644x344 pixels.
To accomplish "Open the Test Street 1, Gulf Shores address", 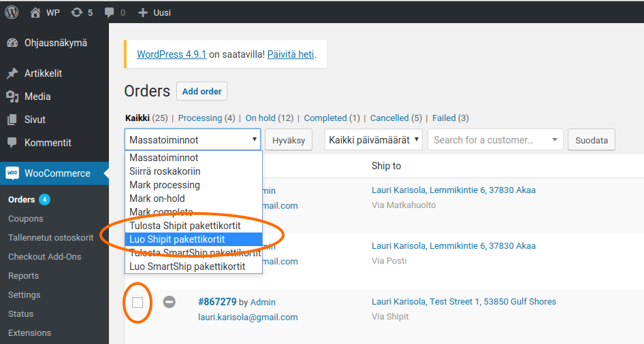I will [464, 302].
